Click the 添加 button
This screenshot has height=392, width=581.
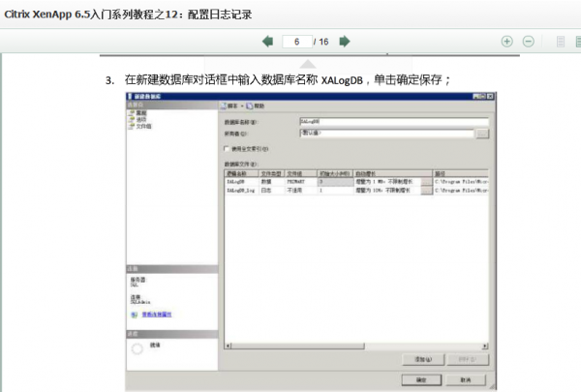[x=423, y=359]
